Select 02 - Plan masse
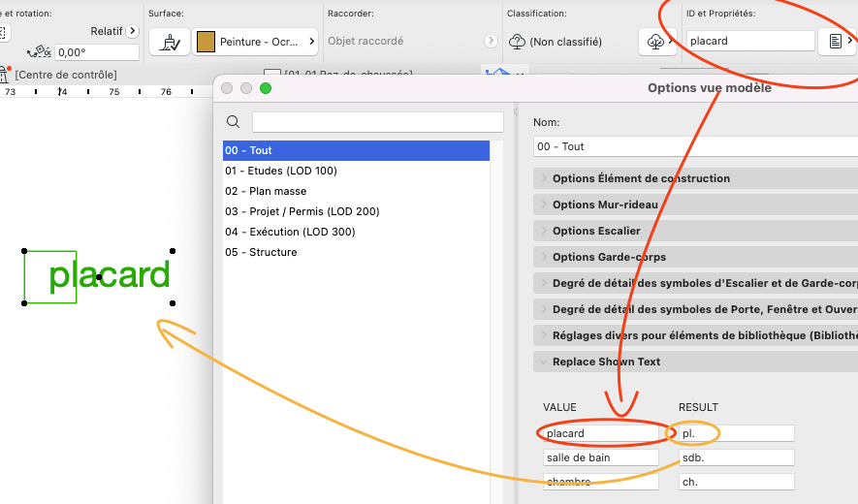 356,191
